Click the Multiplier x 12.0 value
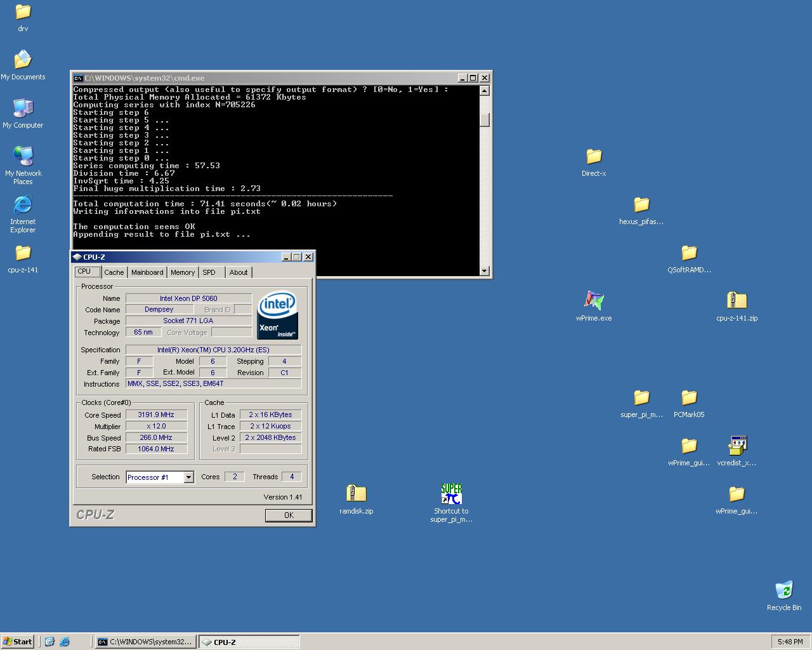Viewport: 812px width, 650px height. [x=156, y=426]
